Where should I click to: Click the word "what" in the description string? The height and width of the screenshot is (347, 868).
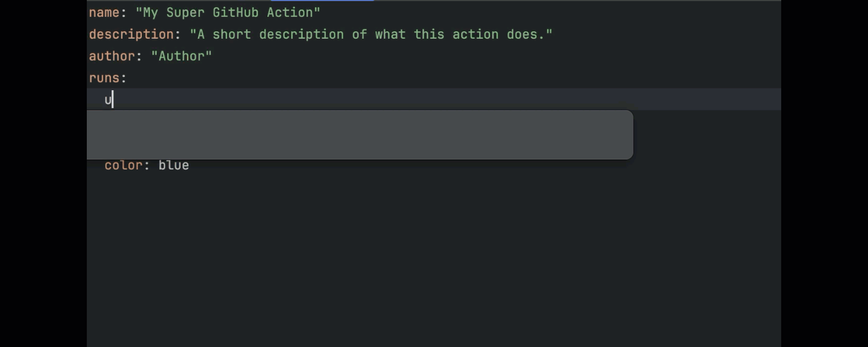(x=390, y=34)
